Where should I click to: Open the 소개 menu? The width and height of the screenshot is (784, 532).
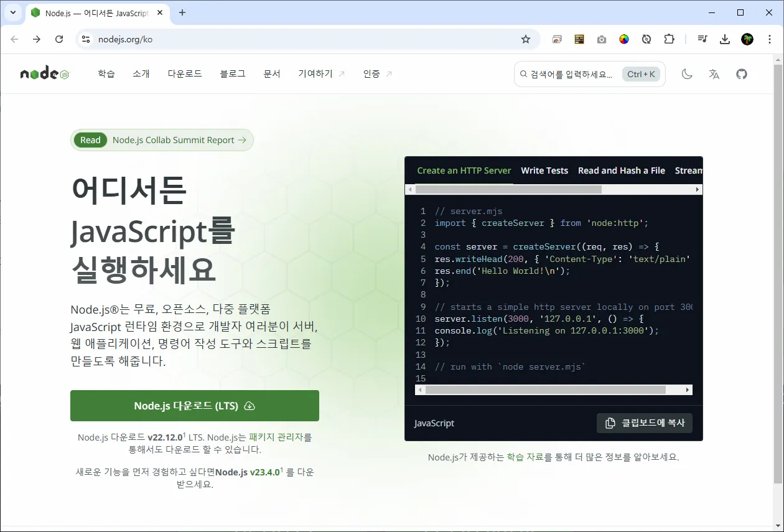point(141,74)
